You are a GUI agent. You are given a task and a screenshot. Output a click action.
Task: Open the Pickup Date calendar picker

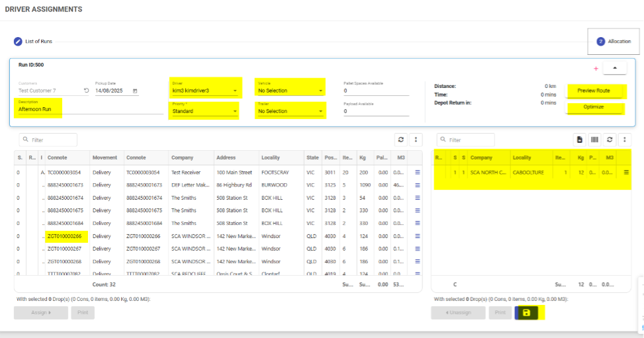pos(135,91)
